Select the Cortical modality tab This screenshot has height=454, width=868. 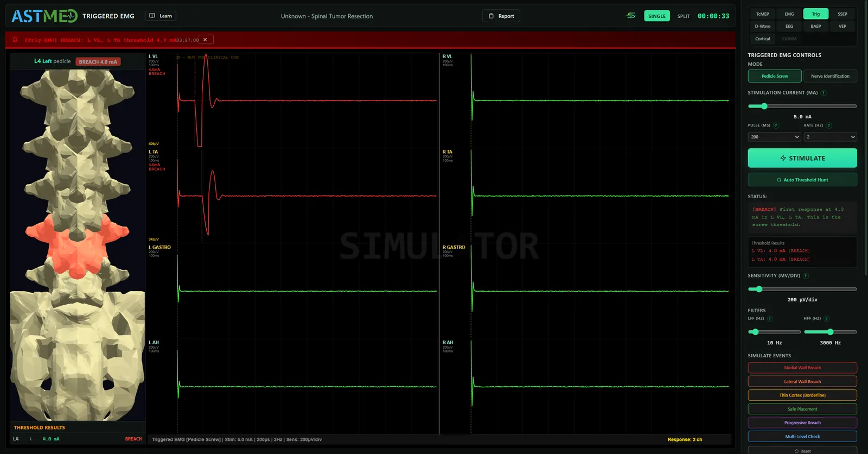click(x=763, y=39)
